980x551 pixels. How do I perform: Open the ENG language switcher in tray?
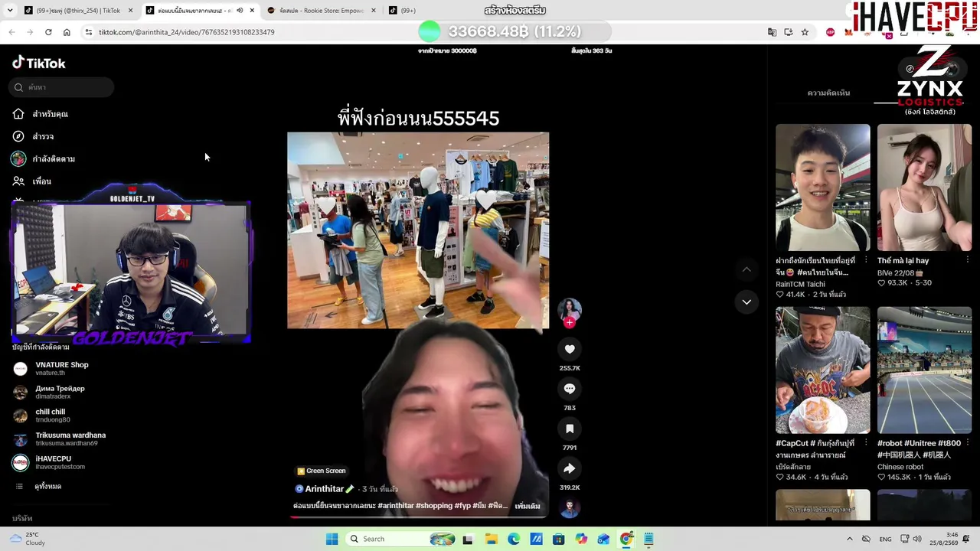885,539
